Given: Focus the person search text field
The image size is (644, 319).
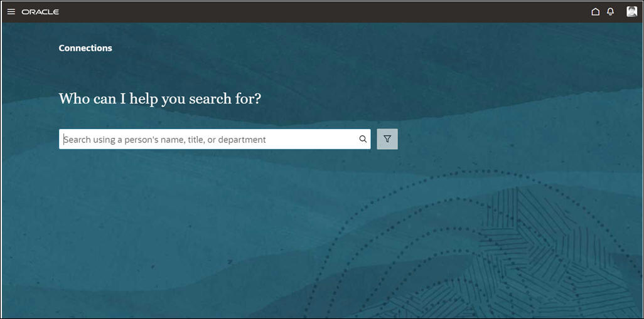Looking at the screenshot, I should (215, 139).
